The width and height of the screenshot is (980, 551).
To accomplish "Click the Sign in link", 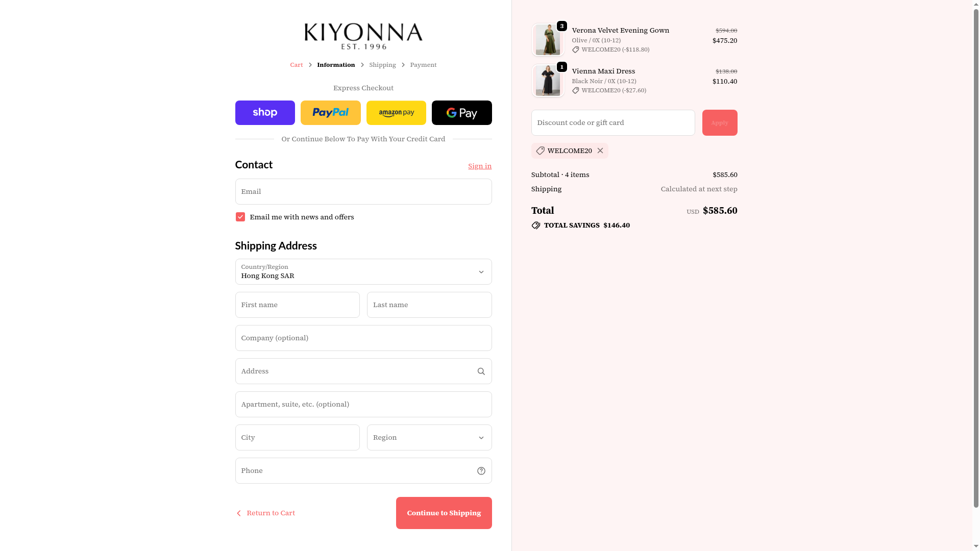I will (x=480, y=166).
